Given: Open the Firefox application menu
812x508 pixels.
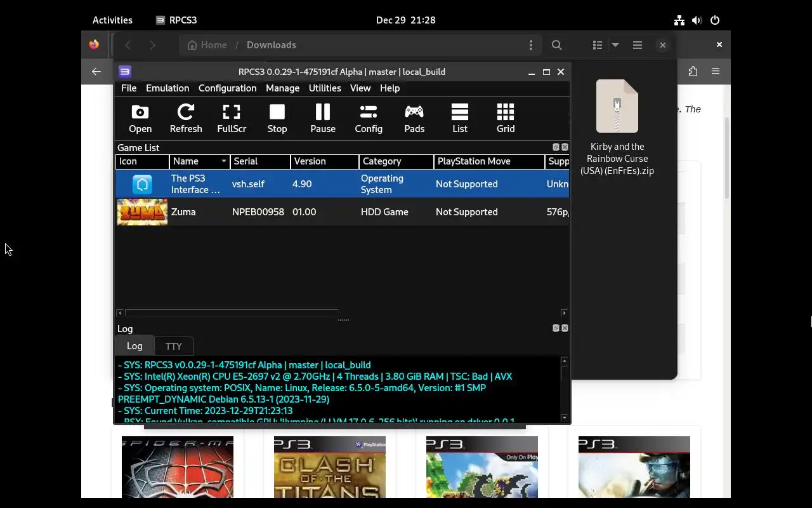Looking at the screenshot, I should (716, 72).
